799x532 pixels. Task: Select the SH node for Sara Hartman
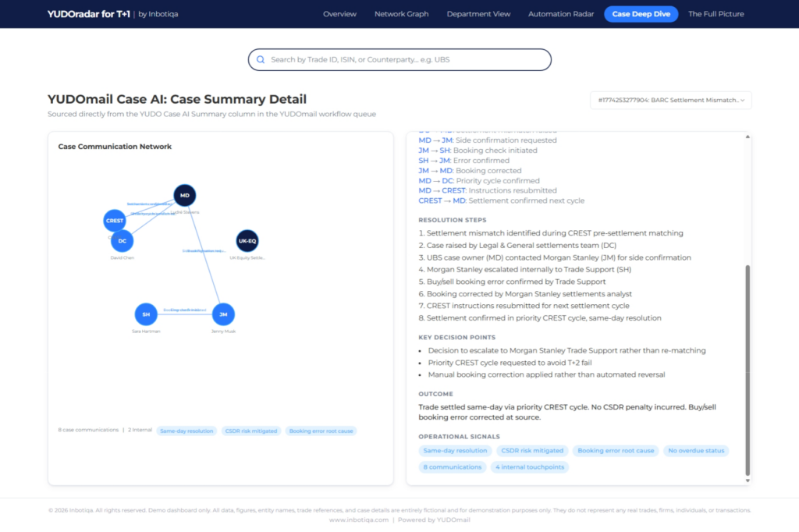tap(146, 314)
